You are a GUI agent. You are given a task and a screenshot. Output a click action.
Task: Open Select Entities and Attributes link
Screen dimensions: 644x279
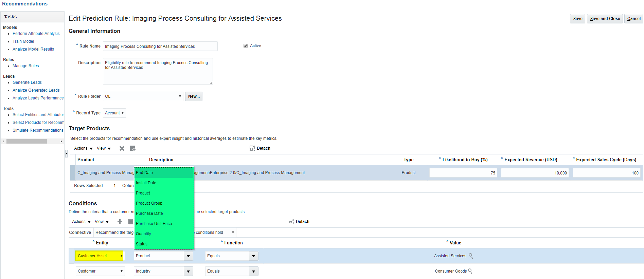(38, 115)
